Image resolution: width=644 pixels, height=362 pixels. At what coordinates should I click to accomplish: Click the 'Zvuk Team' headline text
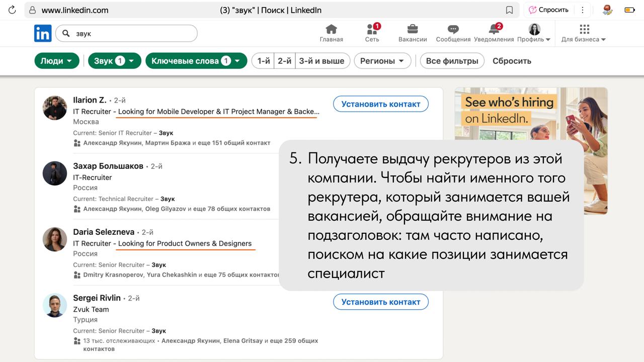pos(91,309)
